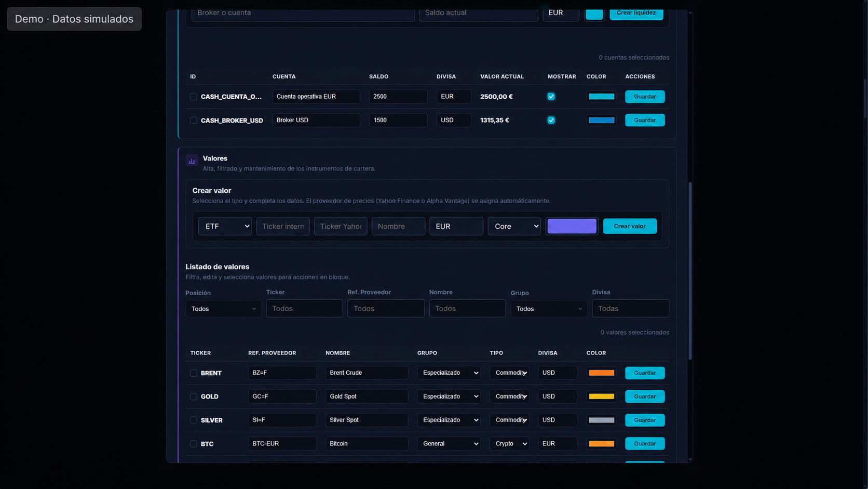Screen dimensions: 868x489
Task: Toggle Mostrar for Broker USD account
Action: [x=551, y=120]
